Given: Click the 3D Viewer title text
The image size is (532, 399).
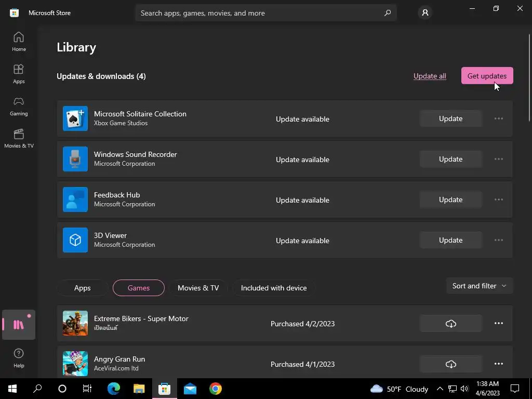Looking at the screenshot, I should coord(110,235).
